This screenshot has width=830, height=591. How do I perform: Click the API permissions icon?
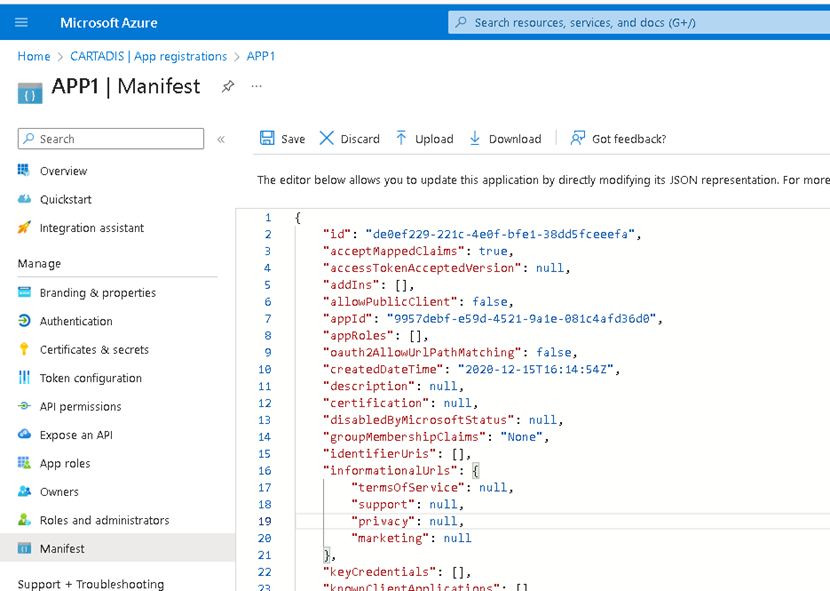click(x=24, y=406)
